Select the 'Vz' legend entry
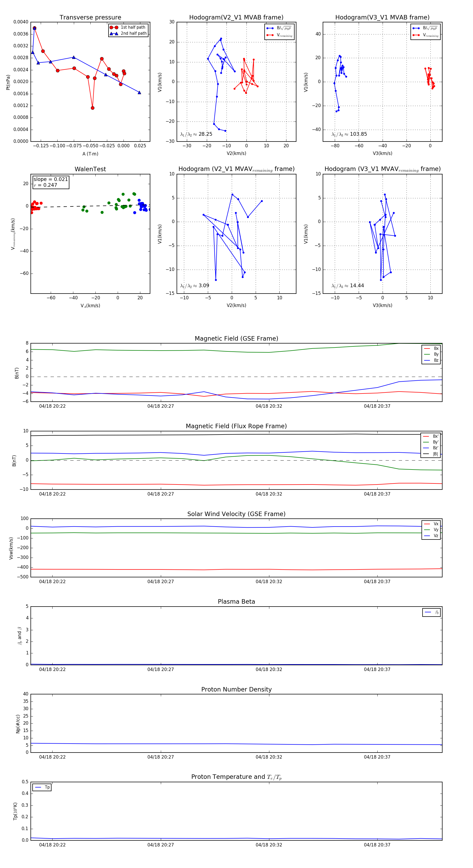This screenshot has width=473, height=868. coord(431,536)
